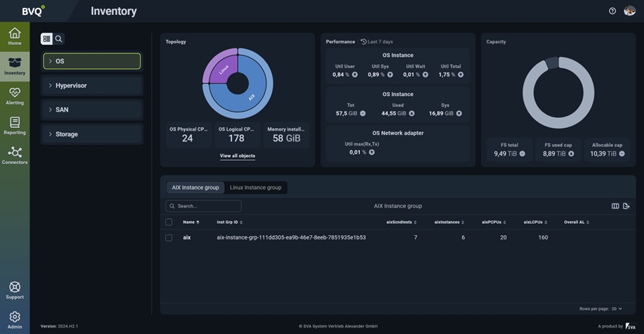Image resolution: width=644 pixels, height=334 pixels.
Task: Click the View all objects link
Action: [237, 156]
